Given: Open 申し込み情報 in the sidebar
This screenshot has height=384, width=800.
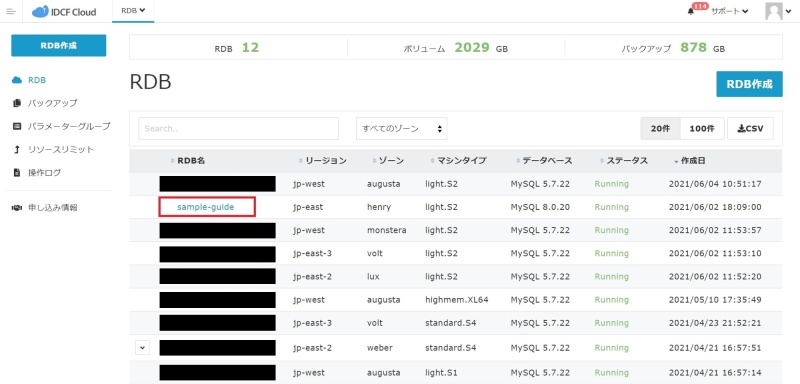Looking at the screenshot, I should (x=53, y=208).
